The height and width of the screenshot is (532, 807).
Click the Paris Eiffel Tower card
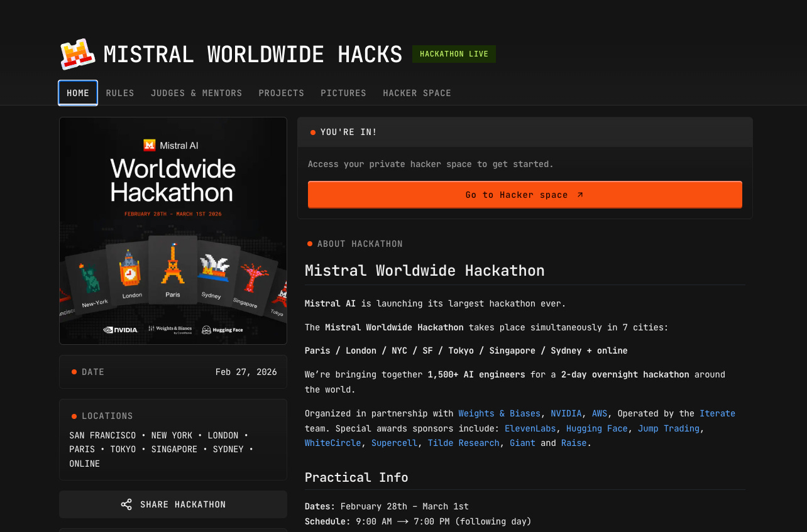173,270
